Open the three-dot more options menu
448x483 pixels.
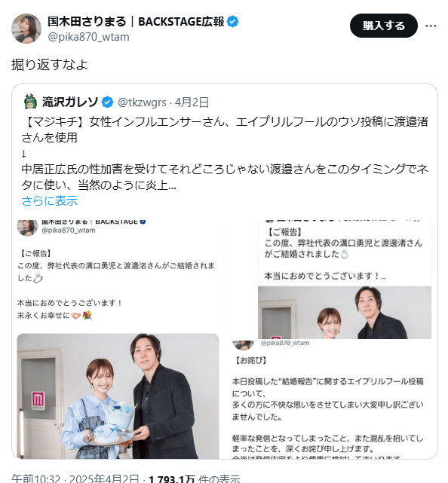pos(431,26)
